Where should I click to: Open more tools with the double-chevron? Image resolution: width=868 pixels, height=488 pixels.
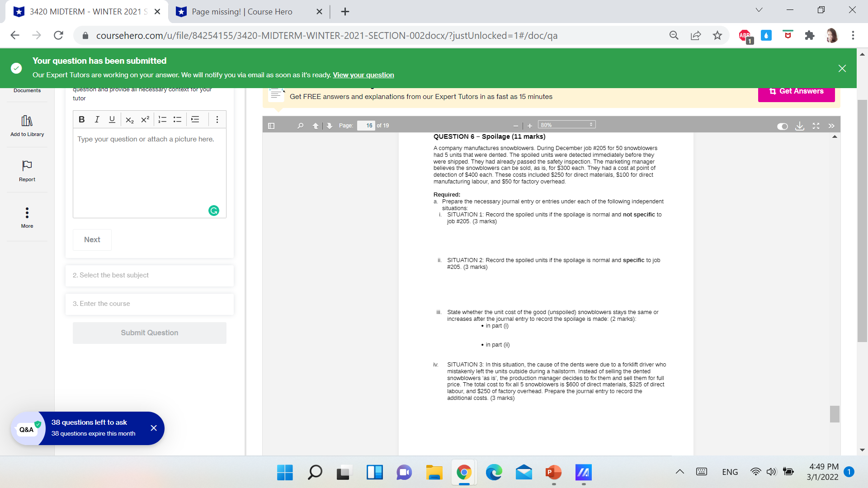pos(831,127)
